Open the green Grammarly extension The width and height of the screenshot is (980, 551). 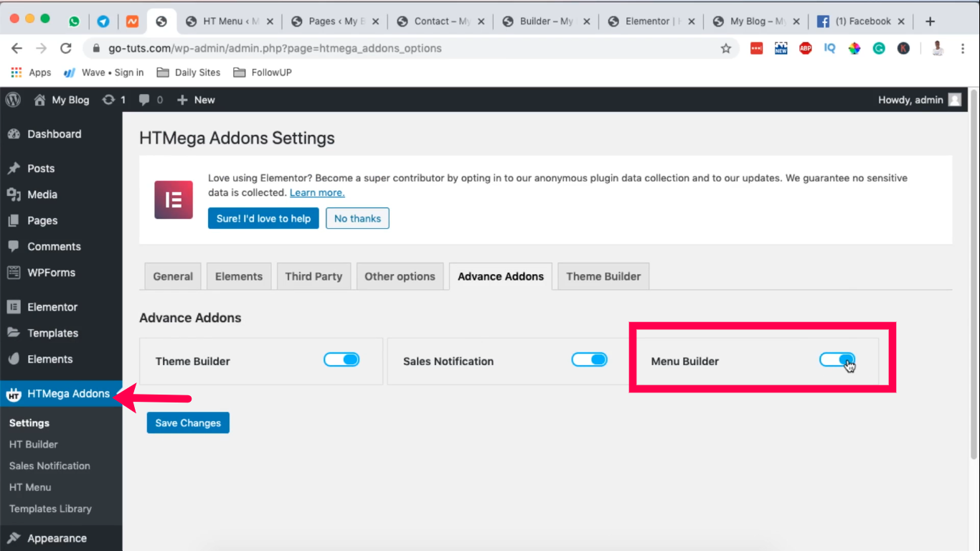point(879,49)
